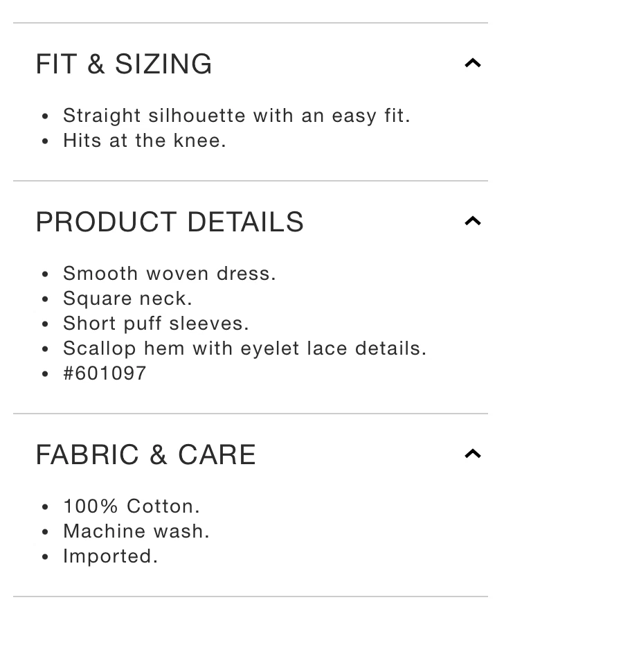Collapse Product Details using its chevron arrow
This screenshot has width=630, height=672.
coord(473,222)
